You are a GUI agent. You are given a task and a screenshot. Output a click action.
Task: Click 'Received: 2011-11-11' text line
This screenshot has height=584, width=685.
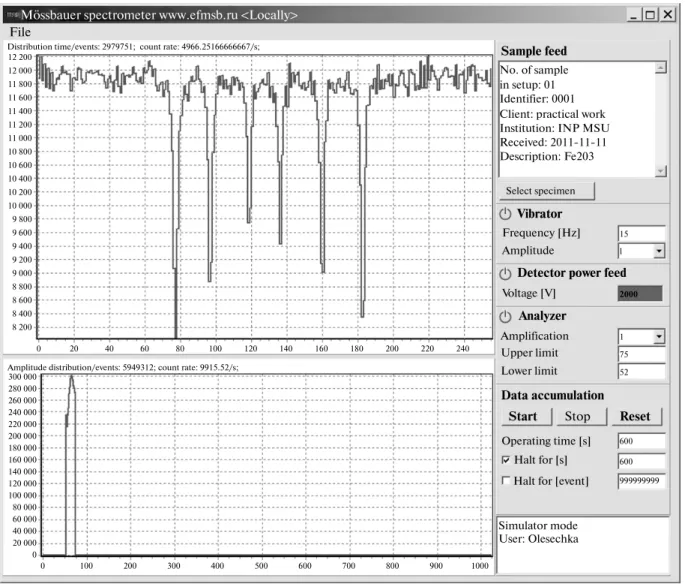coord(553,142)
